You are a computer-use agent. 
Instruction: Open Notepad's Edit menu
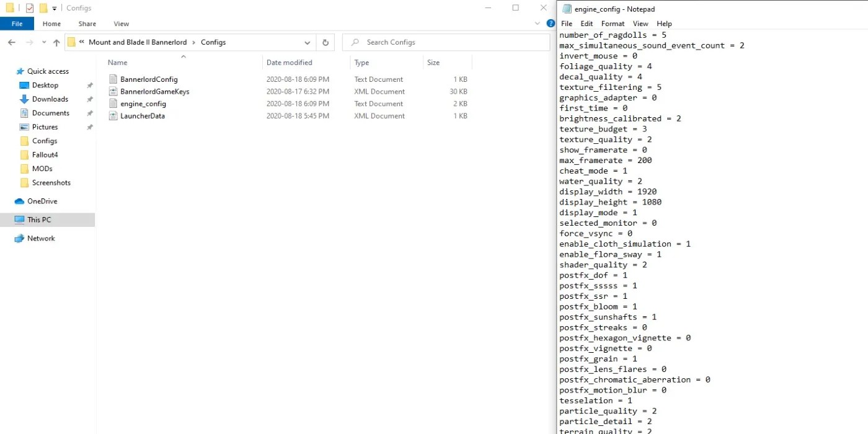(x=587, y=24)
